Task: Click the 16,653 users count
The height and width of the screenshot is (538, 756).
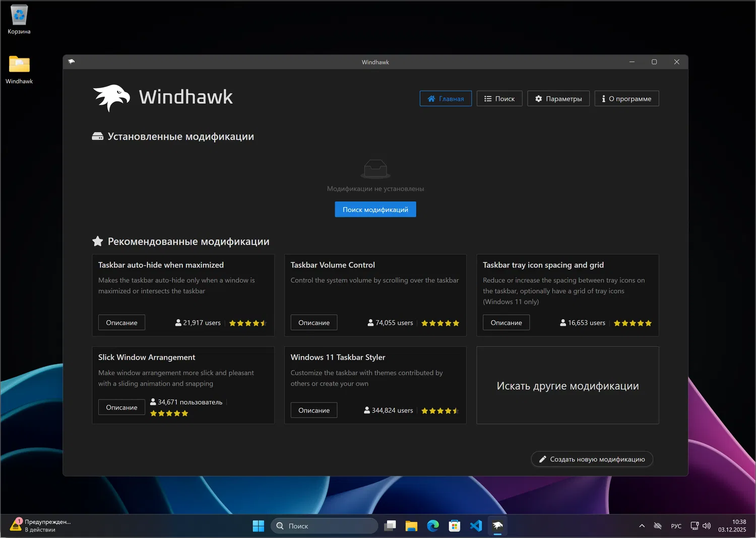Action: (x=583, y=323)
